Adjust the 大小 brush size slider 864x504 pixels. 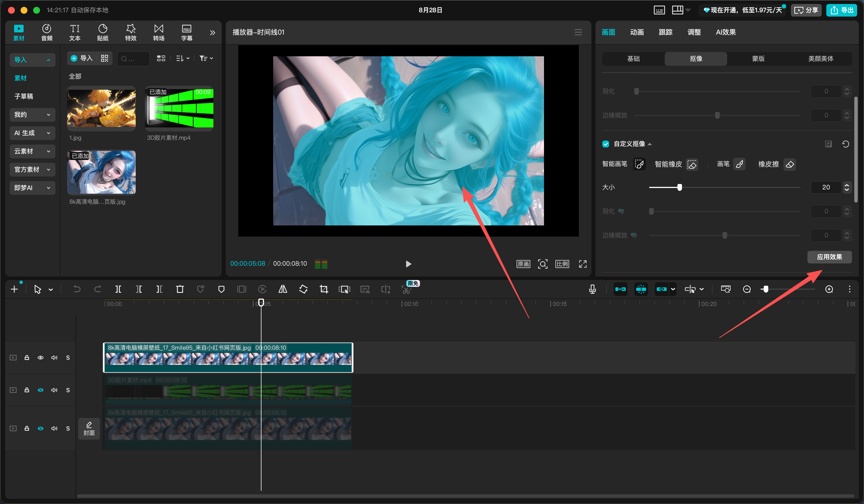click(679, 187)
